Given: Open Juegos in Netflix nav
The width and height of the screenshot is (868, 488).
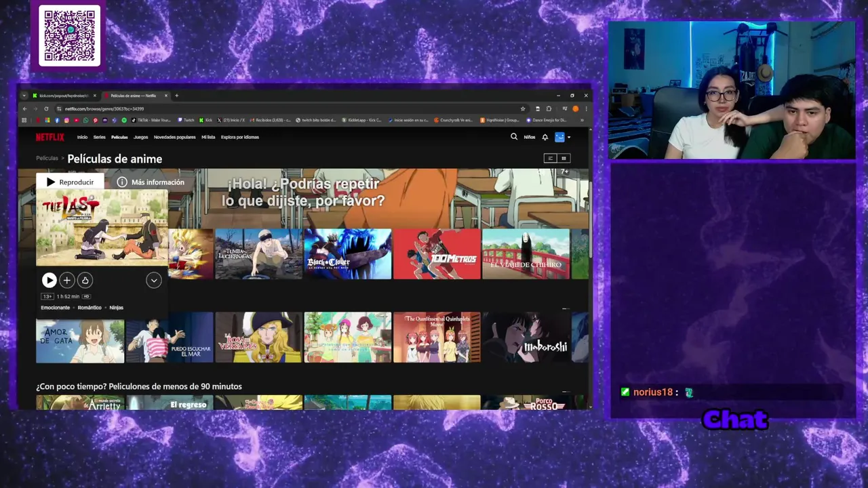Looking at the screenshot, I should (140, 137).
